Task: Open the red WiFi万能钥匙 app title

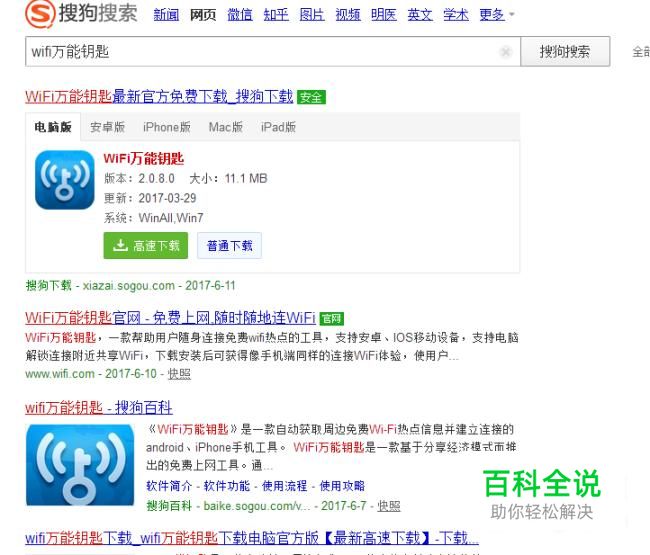Action: click(x=144, y=158)
